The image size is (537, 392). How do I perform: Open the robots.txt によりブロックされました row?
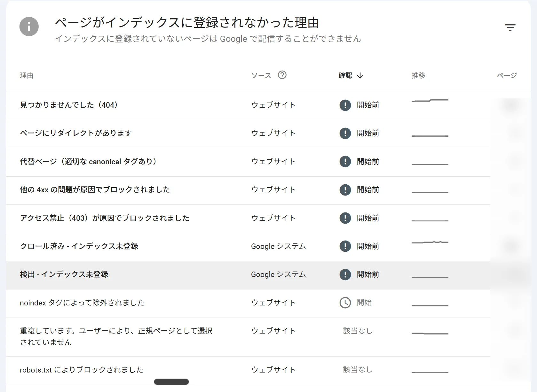click(x=81, y=370)
